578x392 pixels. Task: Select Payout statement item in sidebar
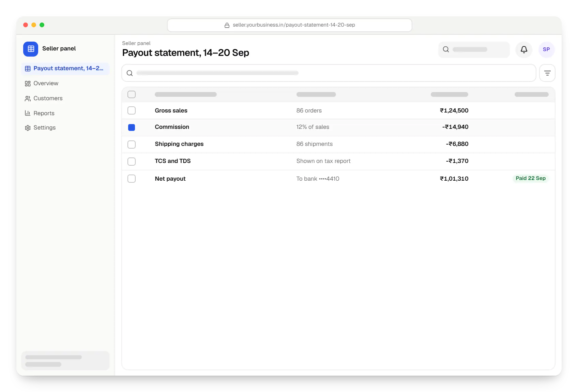pyautogui.click(x=65, y=69)
